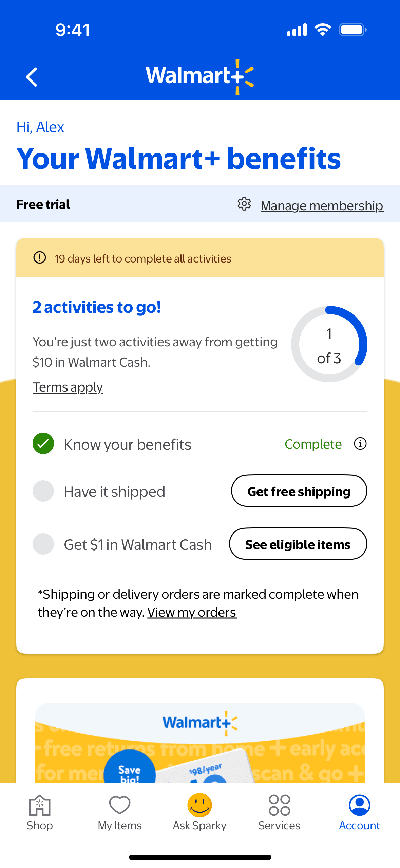Tap the alert icon in days-left banner
The image size is (400, 868).
tap(40, 258)
